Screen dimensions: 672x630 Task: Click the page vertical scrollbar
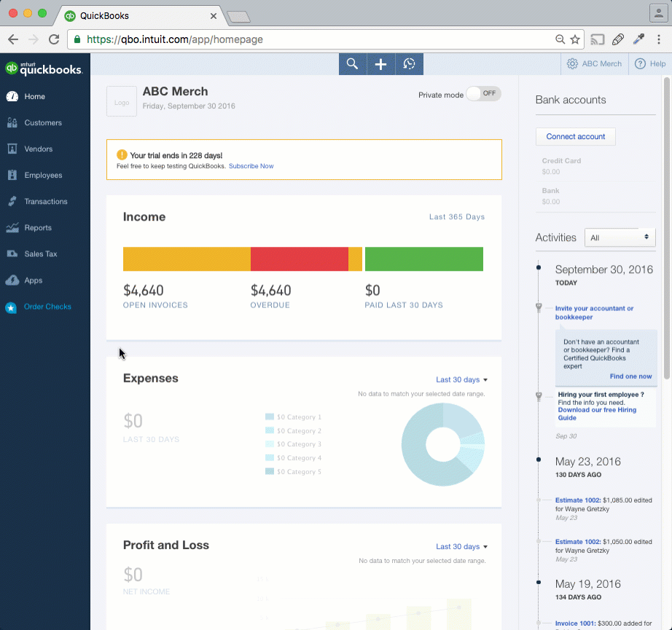(667, 228)
